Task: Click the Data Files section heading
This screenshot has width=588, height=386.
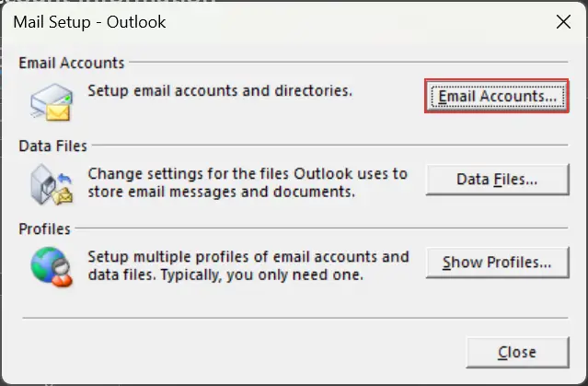Action: click(52, 146)
